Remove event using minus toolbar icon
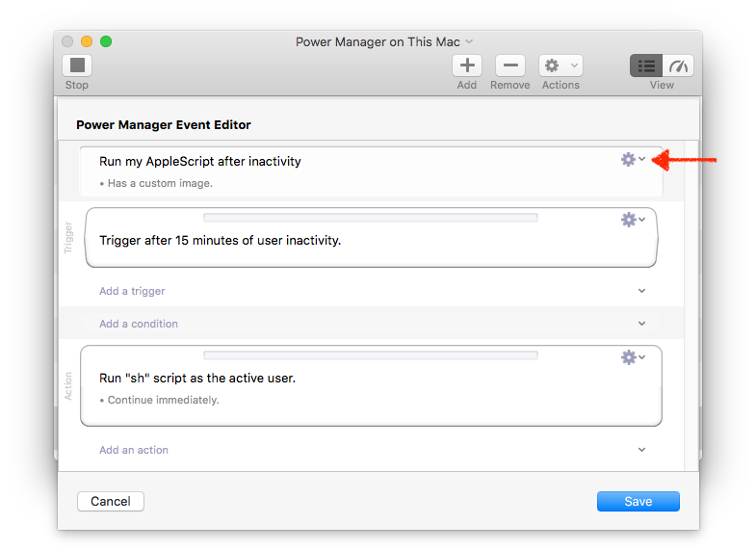 click(x=510, y=65)
